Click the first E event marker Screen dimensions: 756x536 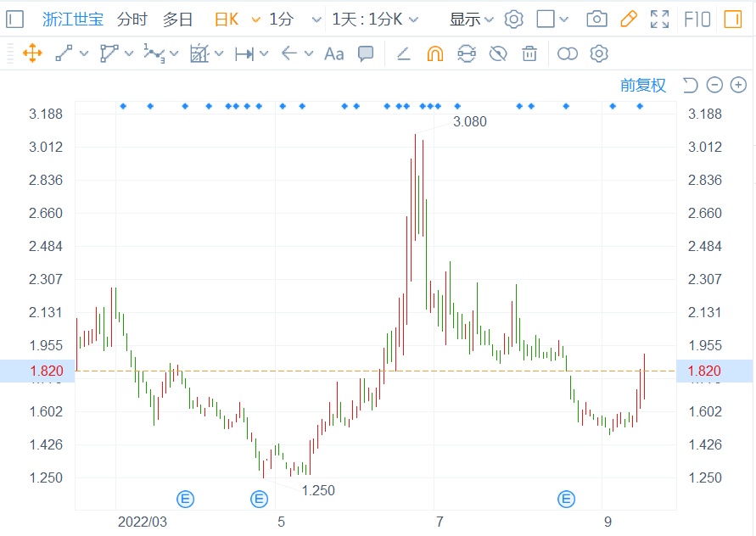click(186, 499)
